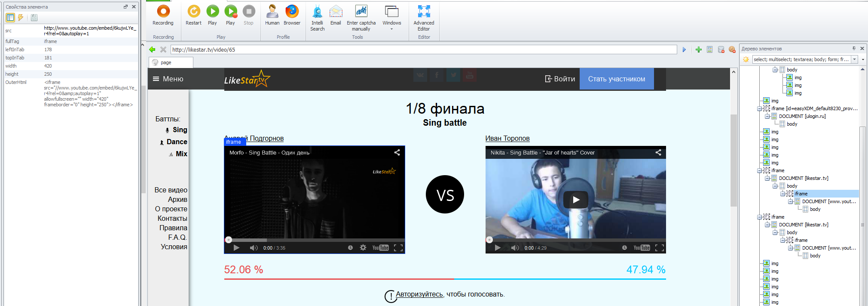Navigate to URL with the blue go arrow

click(684, 50)
